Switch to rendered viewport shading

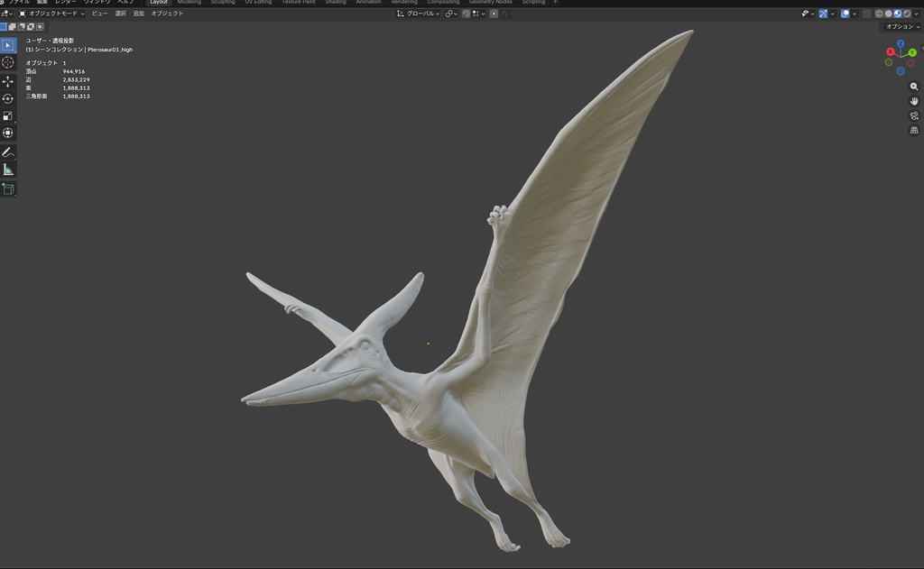(x=907, y=14)
